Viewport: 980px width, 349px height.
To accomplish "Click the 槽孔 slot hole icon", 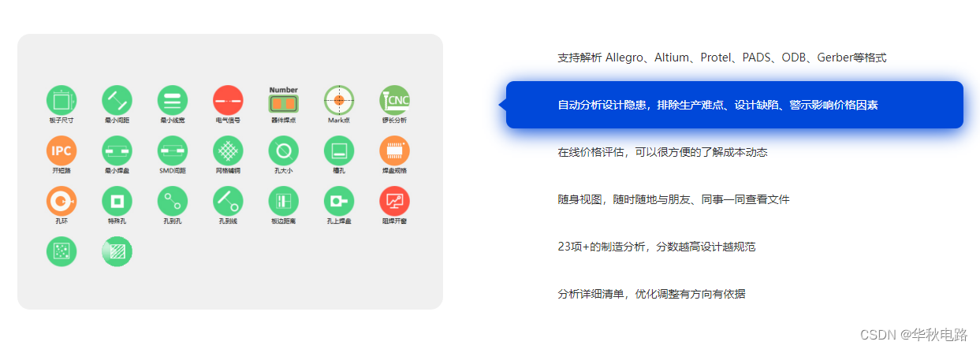I will tap(339, 150).
